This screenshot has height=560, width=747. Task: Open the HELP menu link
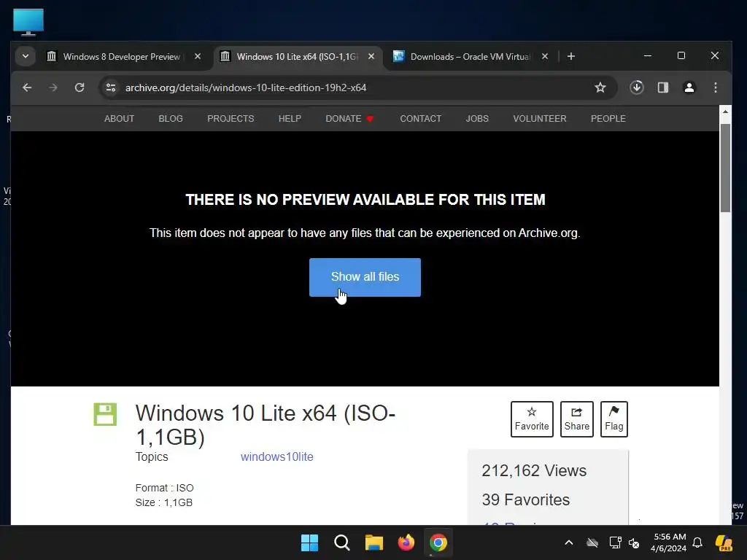pos(290,119)
